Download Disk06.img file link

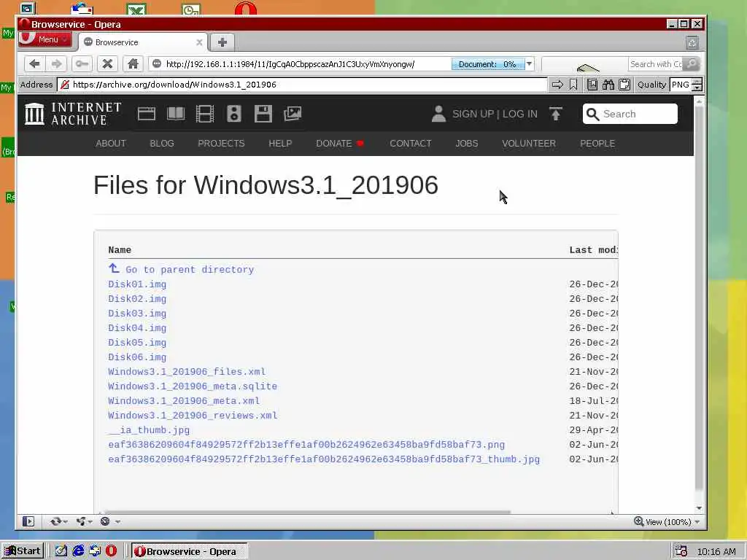click(x=137, y=357)
